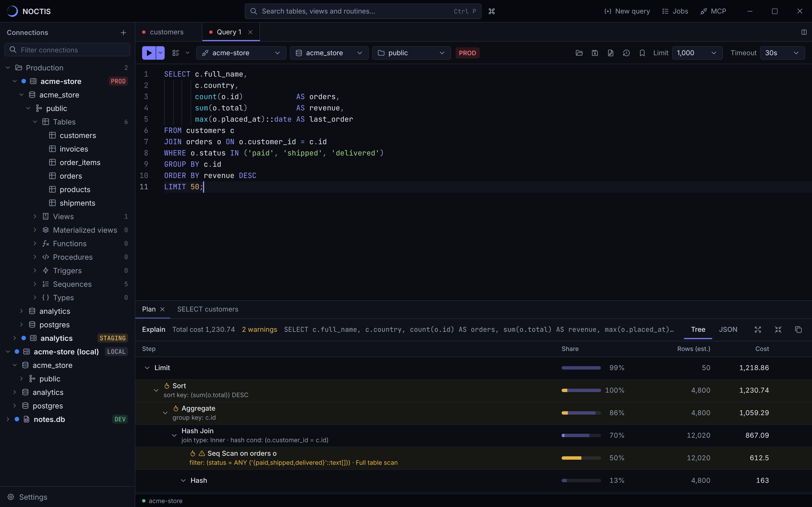812x507 pixels.
Task: Switch the plan view to JSON
Action: coord(728,330)
